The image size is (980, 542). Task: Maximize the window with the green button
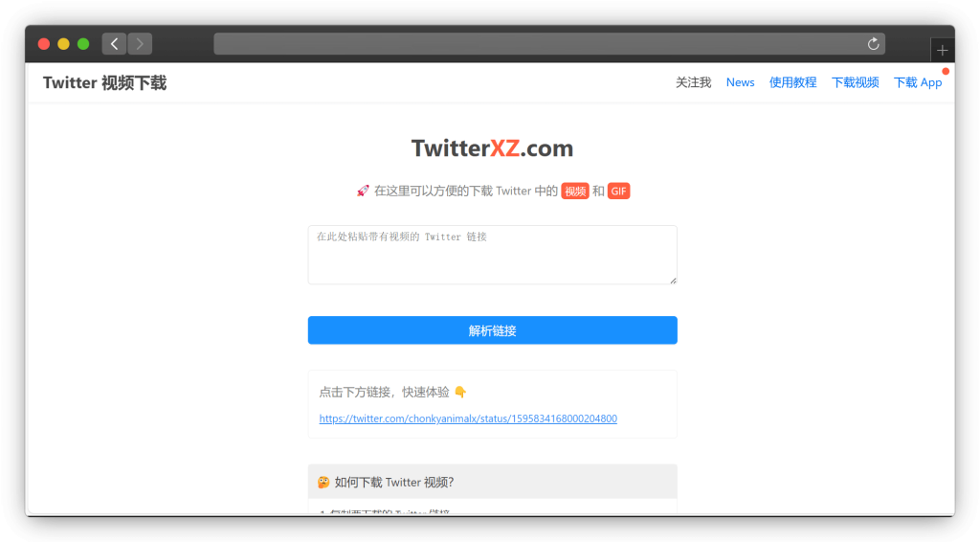coord(83,44)
